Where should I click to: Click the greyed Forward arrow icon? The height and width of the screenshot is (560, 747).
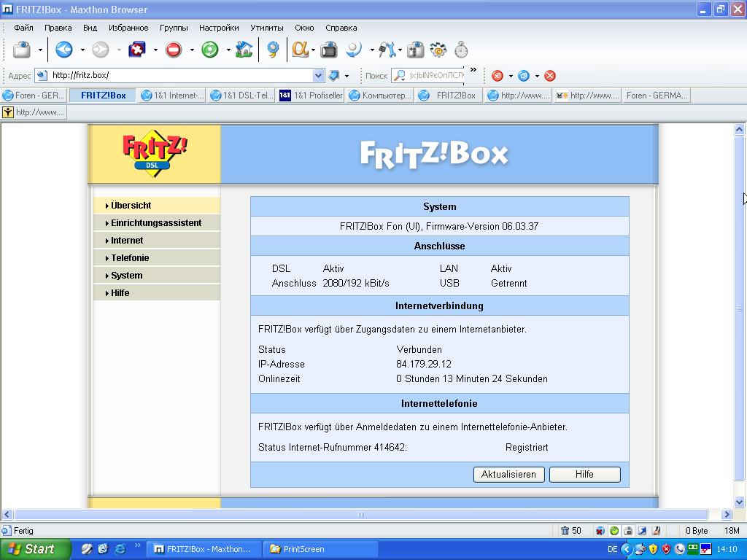[x=101, y=50]
